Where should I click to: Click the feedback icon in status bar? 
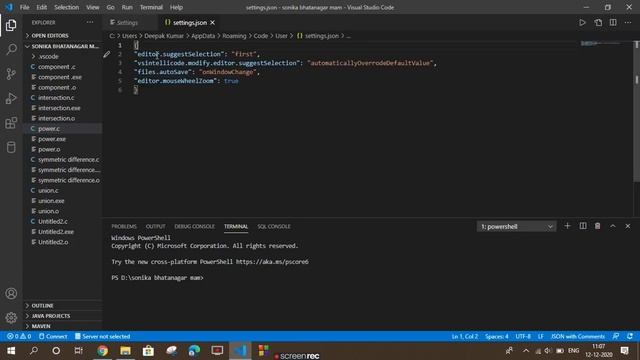pyautogui.click(x=616, y=336)
